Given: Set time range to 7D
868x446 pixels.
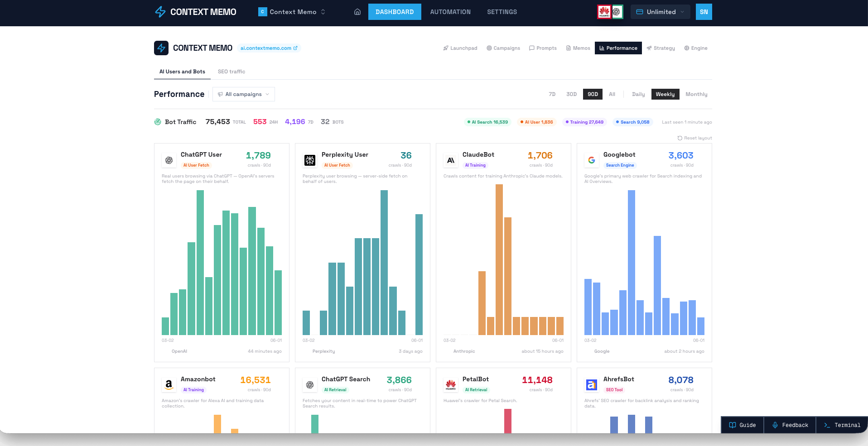Looking at the screenshot, I should pyautogui.click(x=552, y=94).
